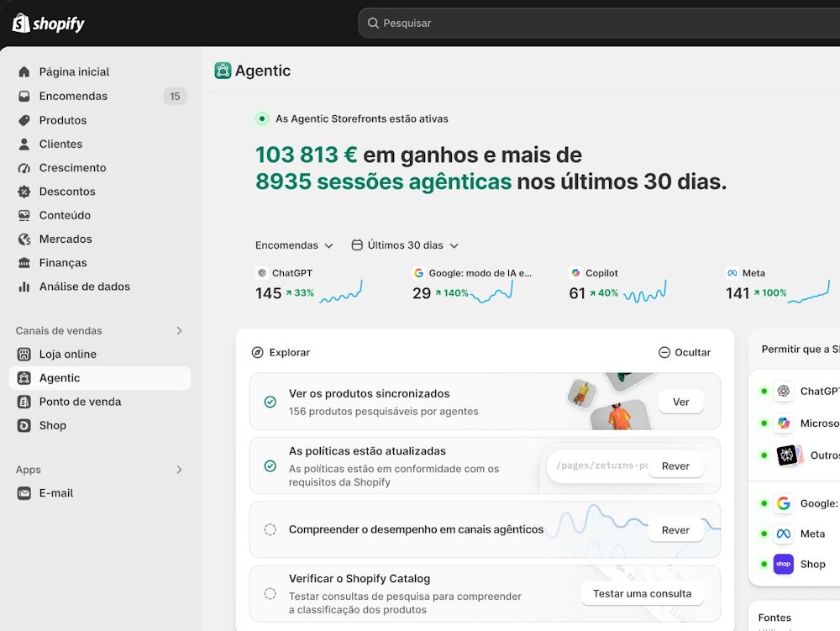This screenshot has width=840, height=631.
Task: Expand the Apps section chevron
Action: point(180,470)
